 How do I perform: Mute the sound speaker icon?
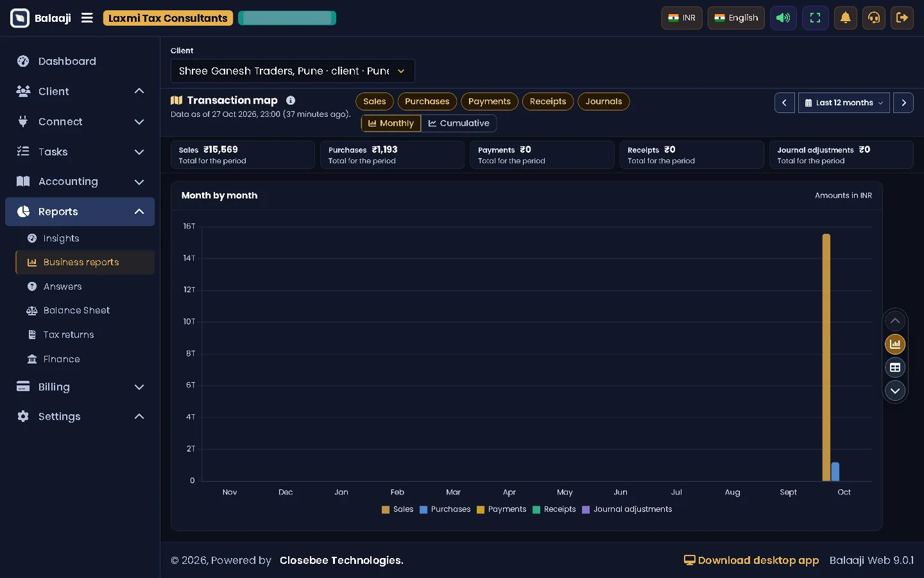tap(783, 18)
